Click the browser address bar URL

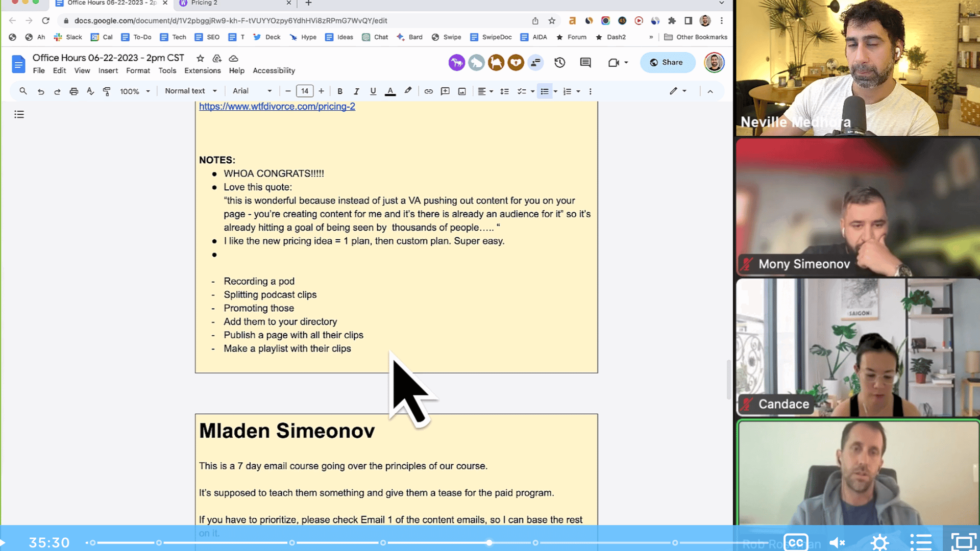231,20
